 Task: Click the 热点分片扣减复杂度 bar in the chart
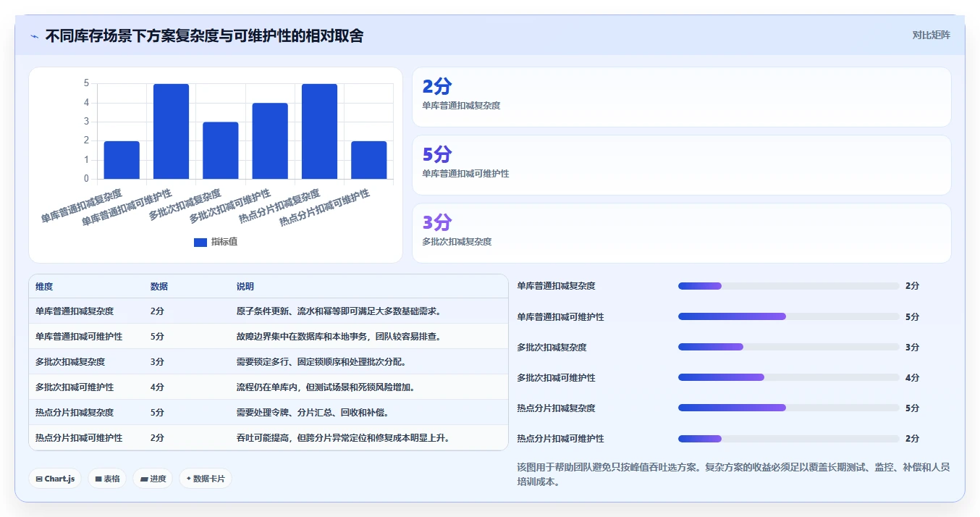click(319, 131)
